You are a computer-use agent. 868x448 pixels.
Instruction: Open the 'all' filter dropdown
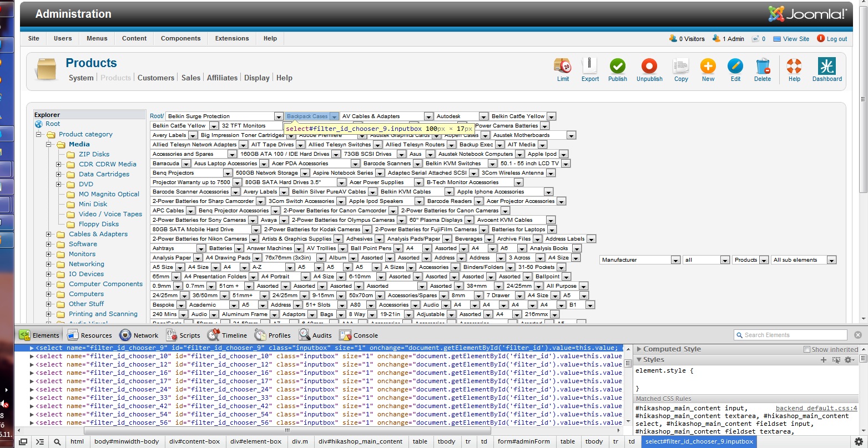tap(706, 260)
